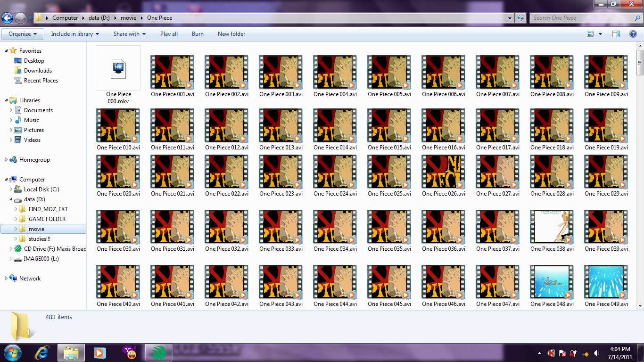Click the Play all button
Image resolution: width=644 pixels, height=362 pixels.
(x=169, y=34)
